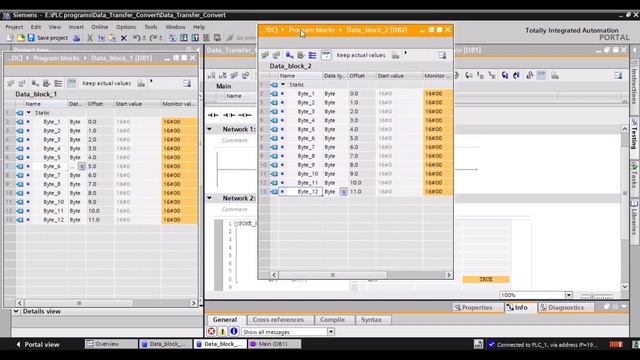Open the View menu
Screen dimensions: 640x360
55,27
